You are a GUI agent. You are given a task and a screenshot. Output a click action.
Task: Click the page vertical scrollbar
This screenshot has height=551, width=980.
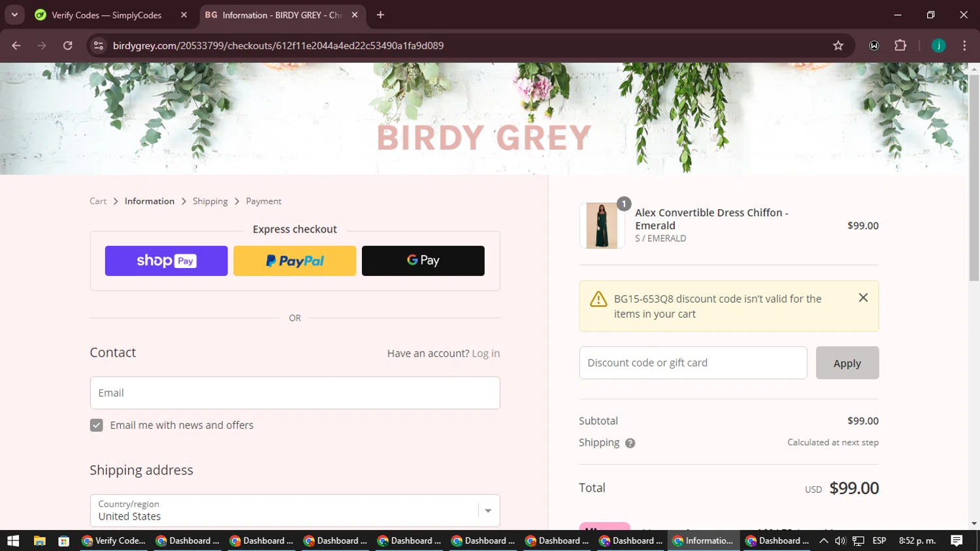974,177
